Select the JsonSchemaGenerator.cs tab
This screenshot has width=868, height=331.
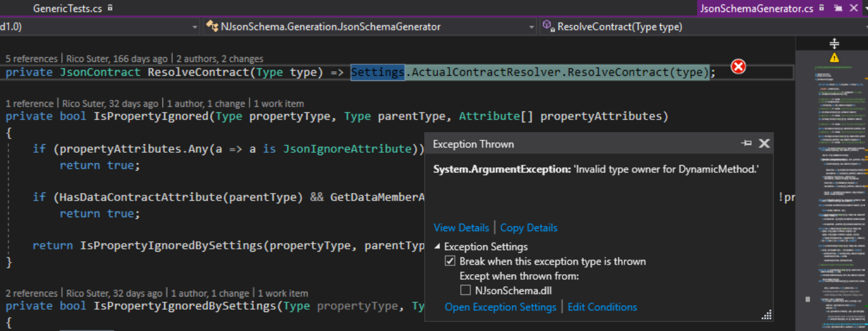756,8
